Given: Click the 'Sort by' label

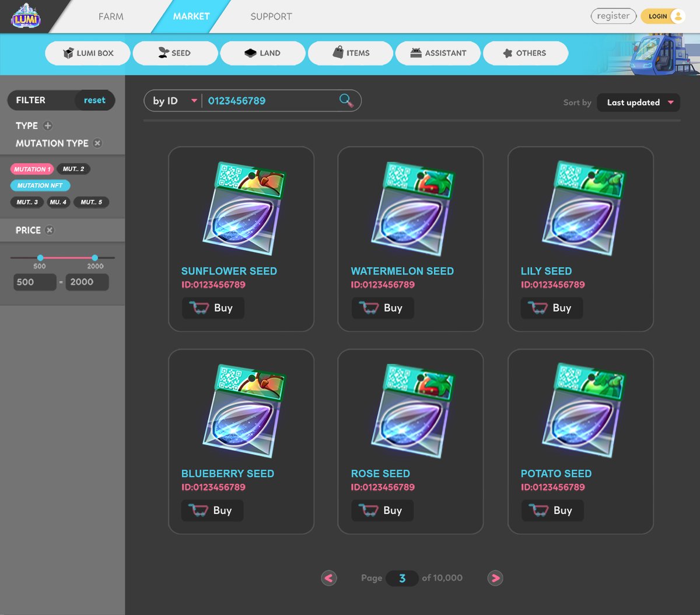Looking at the screenshot, I should coord(577,103).
